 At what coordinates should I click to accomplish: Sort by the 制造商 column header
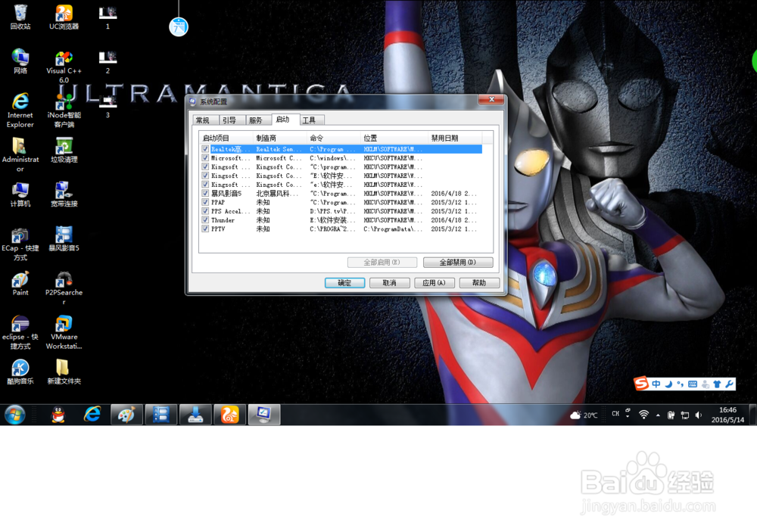pyautogui.click(x=280, y=138)
